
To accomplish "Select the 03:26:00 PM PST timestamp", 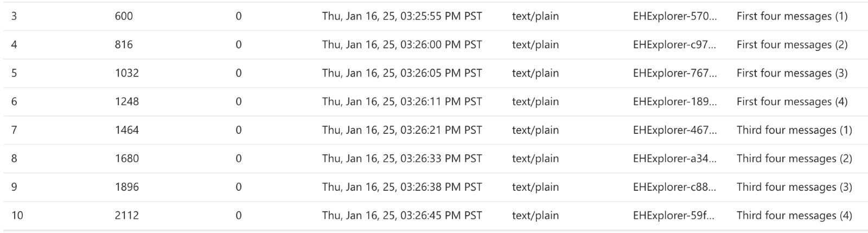I will tap(402, 44).
